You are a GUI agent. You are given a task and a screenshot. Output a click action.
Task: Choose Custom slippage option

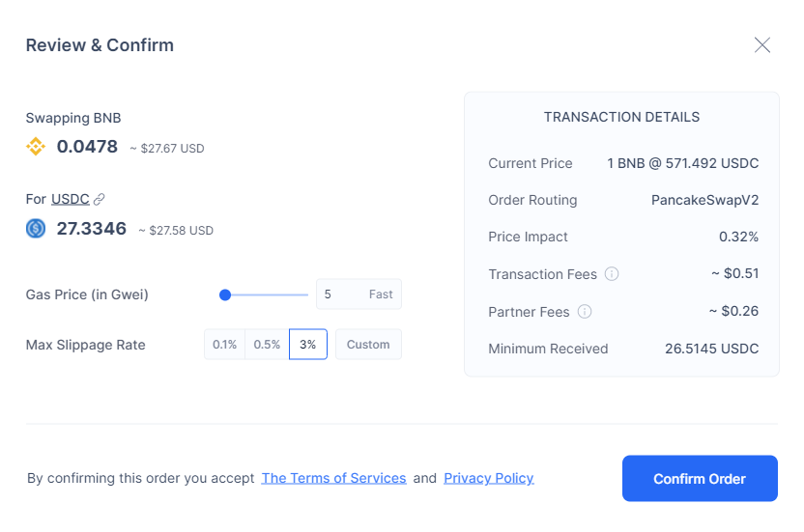(x=368, y=345)
